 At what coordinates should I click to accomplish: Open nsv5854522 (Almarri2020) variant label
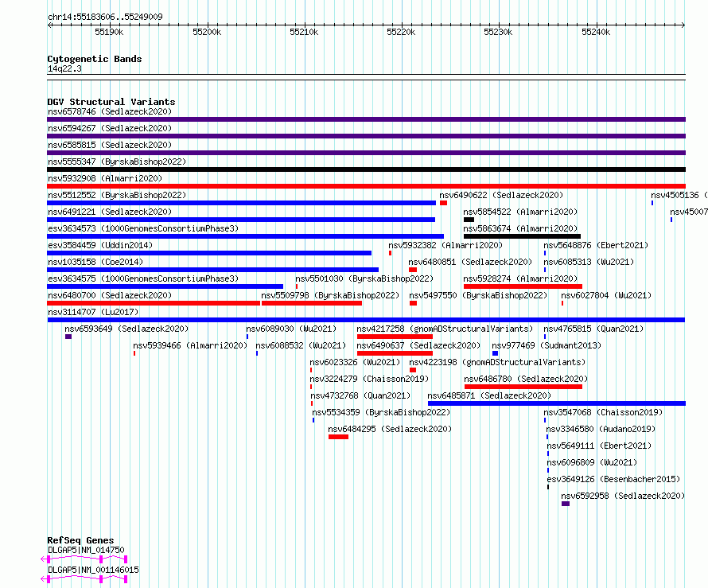tap(520, 212)
